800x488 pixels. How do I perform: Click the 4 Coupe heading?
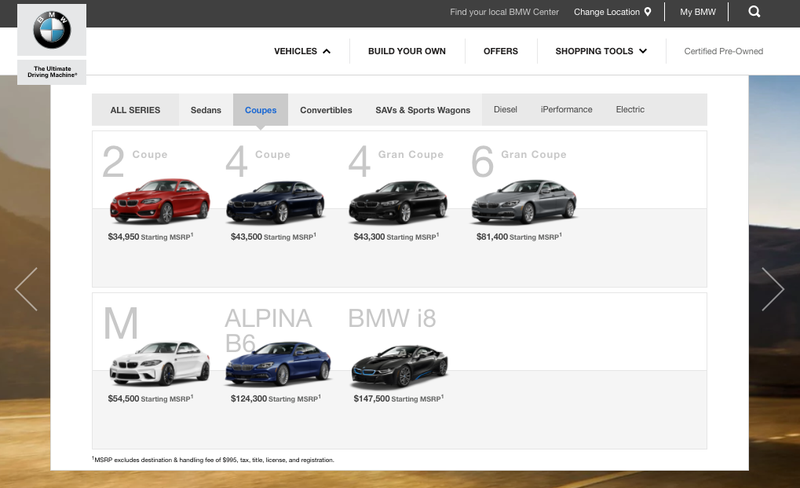pyautogui.click(x=258, y=161)
